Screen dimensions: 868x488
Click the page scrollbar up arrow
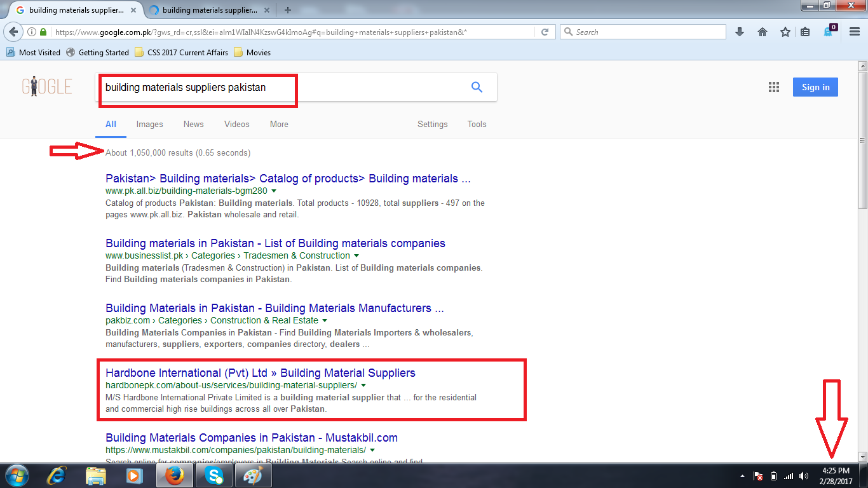click(x=862, y=66)
